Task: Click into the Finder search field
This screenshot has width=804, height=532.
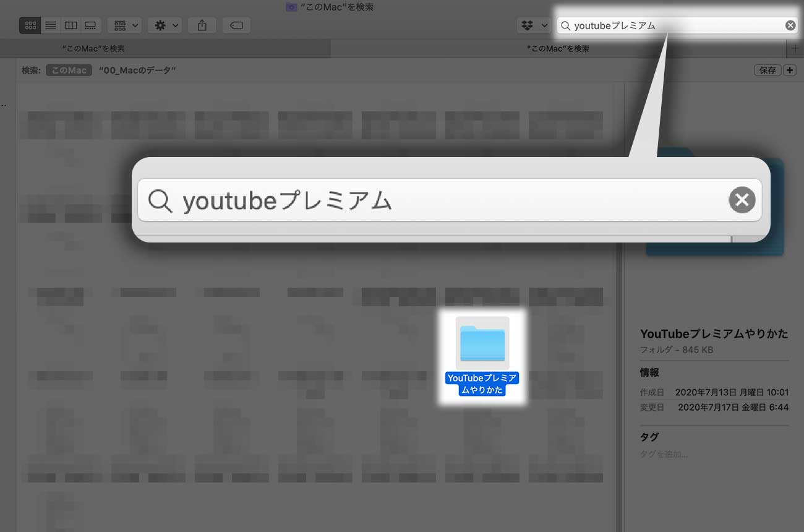Action: click(x=677, y=25)
